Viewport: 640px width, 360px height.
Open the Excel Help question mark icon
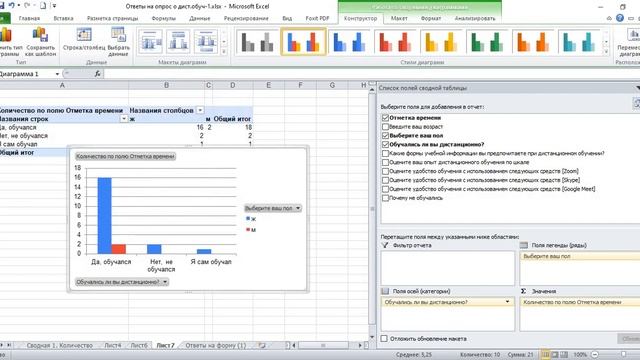[620, 18]
